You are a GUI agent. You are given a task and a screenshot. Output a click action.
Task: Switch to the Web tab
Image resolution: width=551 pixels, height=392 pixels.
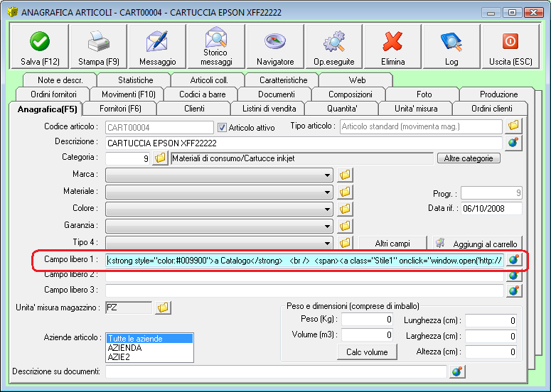tap(357, 80)
